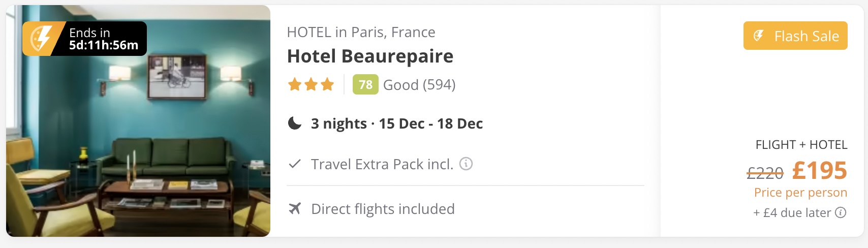Screen dimensions: 868x248
Task: Click the checkmark beside Travel Extra Pack
Action: (294, 164)
